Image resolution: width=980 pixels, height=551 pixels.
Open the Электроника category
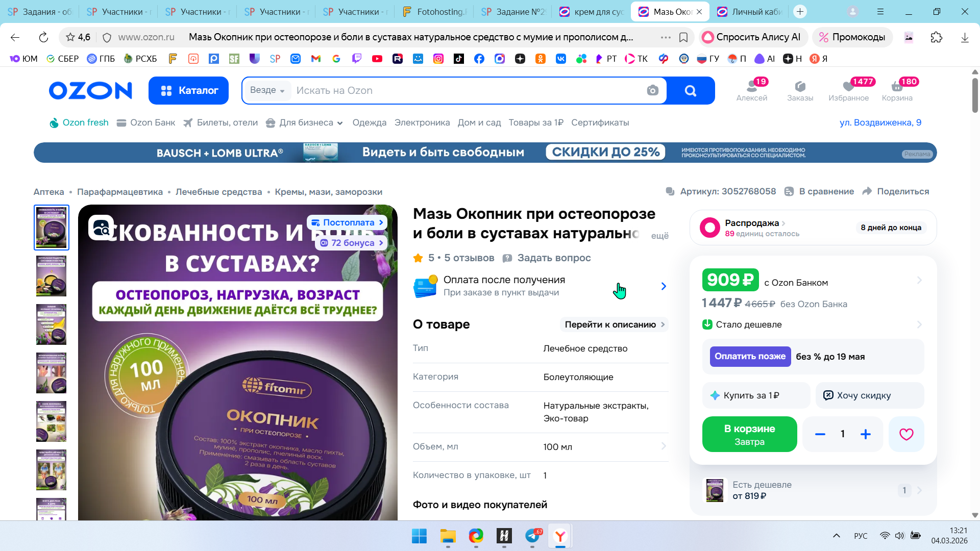(422, 122)
